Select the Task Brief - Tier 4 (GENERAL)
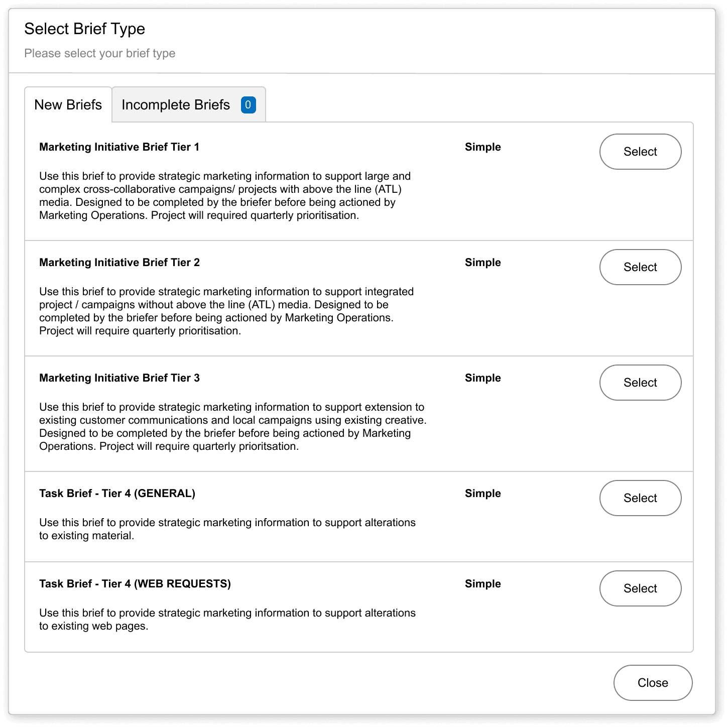728x727 pixels. click(x=640, y=498)
